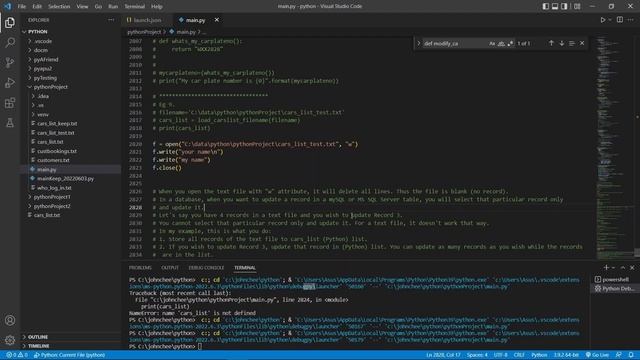Switch to the DEBUG CONSOLE tab
This screenshot has width=640, height=360.
[206, 268]
